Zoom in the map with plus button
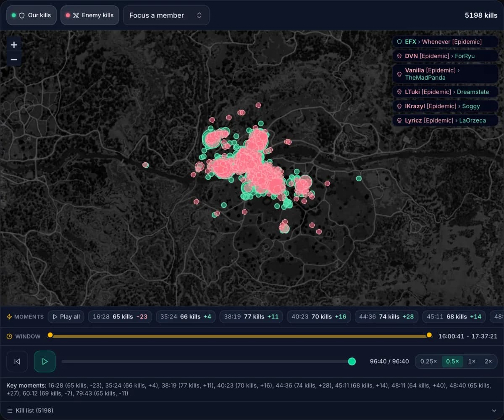 pyautogui.click(x=14, y=45)
